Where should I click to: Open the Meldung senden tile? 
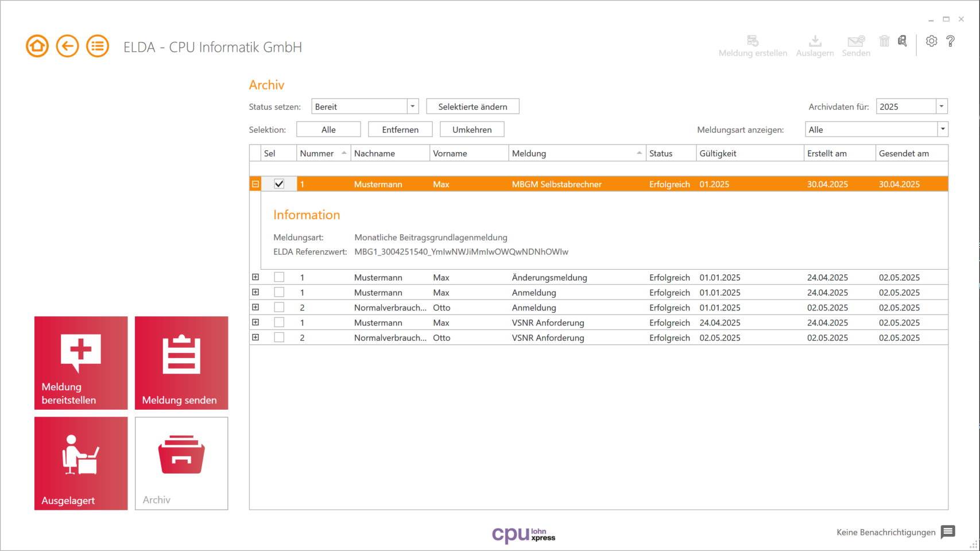pyautogui.click(x=181, y=363)
